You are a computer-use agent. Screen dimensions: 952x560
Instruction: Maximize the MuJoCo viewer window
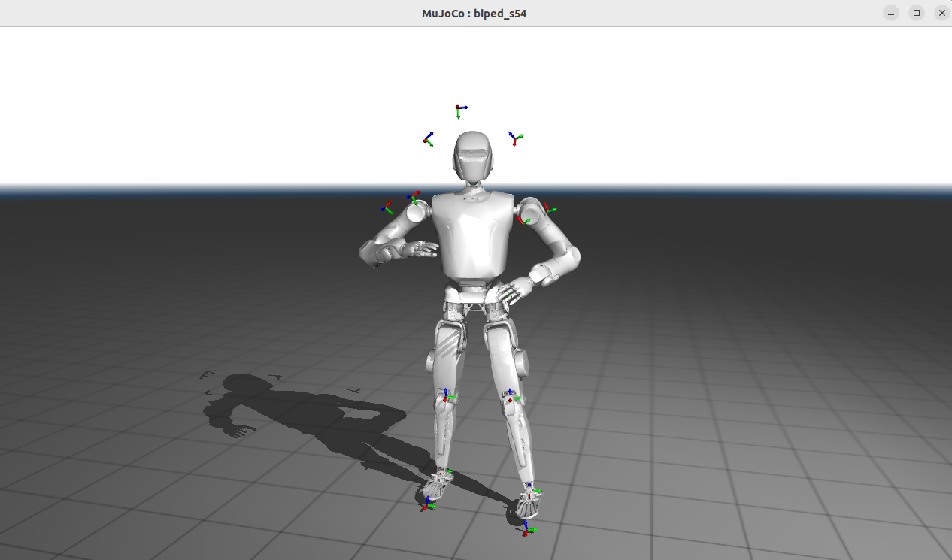coord(917,13)
